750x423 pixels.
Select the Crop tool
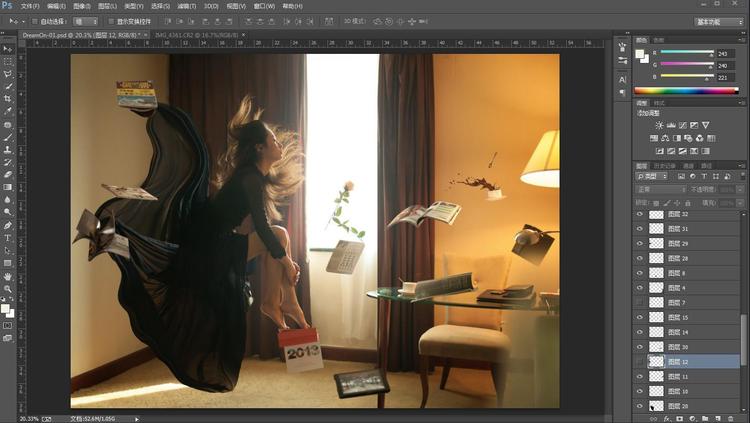[8, 98]
